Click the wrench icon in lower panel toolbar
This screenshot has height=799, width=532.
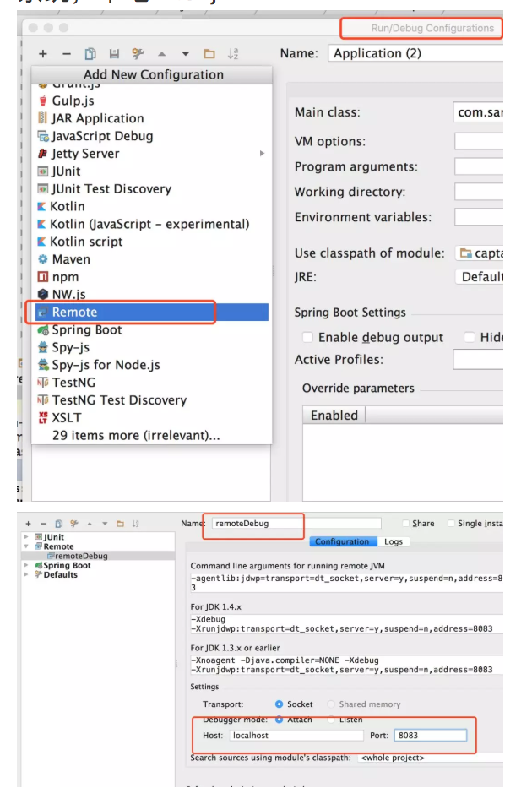tap(74, 524)
